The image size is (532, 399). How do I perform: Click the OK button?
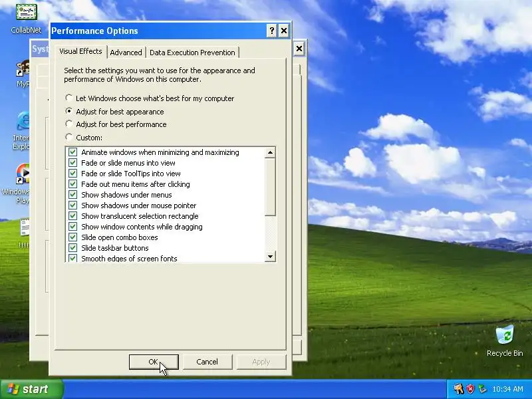pyautogui.click(x=154, y=362)
